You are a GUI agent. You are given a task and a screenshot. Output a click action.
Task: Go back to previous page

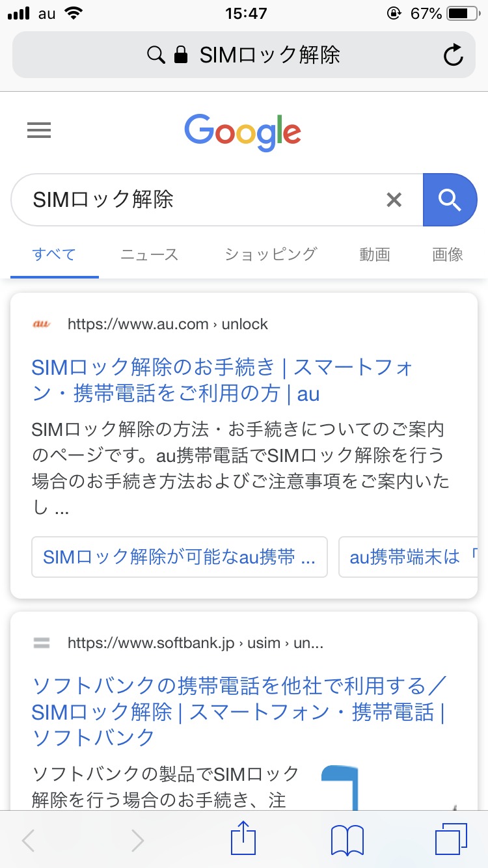coord(29,841)
